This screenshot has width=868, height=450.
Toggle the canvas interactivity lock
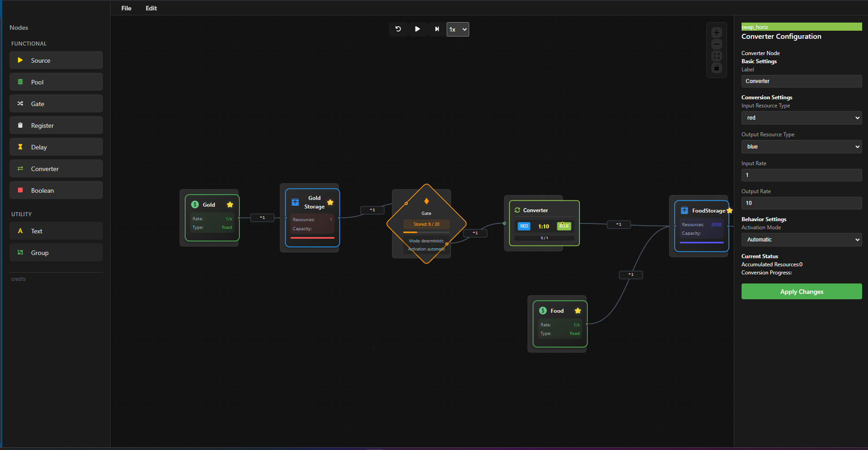[x=716, y=68]
